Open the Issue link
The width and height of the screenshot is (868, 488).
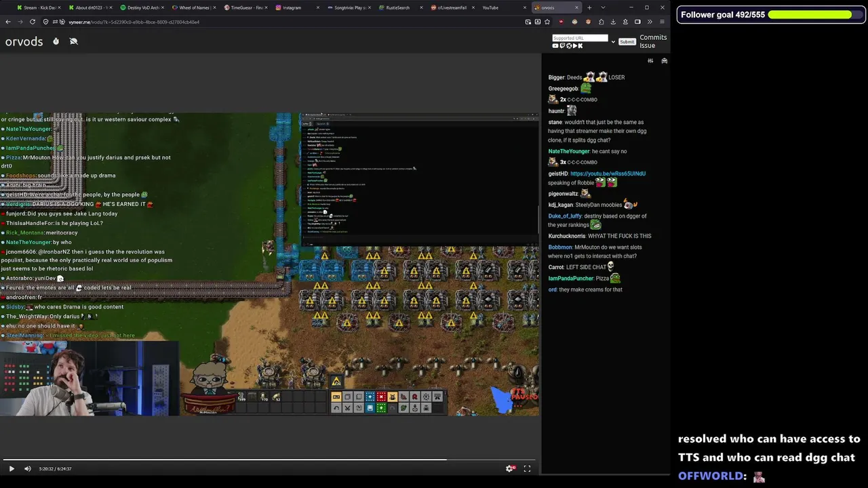click(647, 45)
